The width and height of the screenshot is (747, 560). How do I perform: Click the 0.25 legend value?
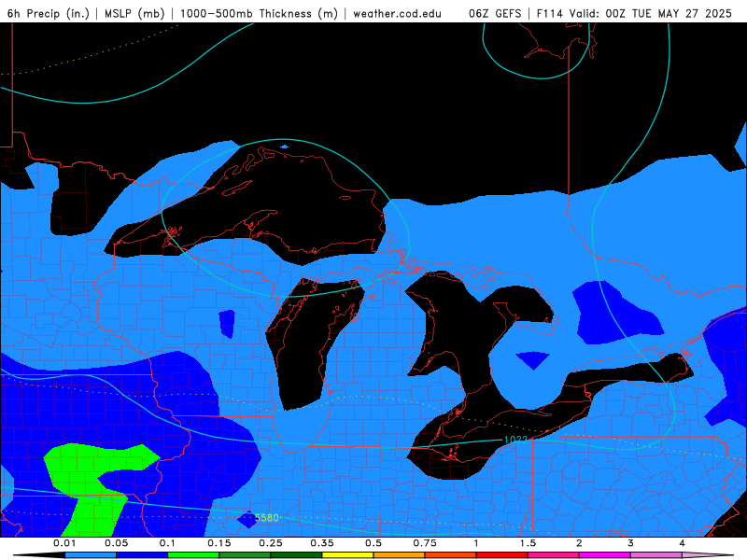point(271,543)
